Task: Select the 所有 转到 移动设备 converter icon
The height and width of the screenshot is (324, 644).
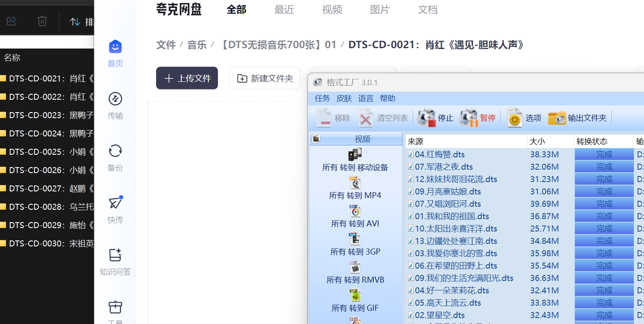Action: [355, 155]
